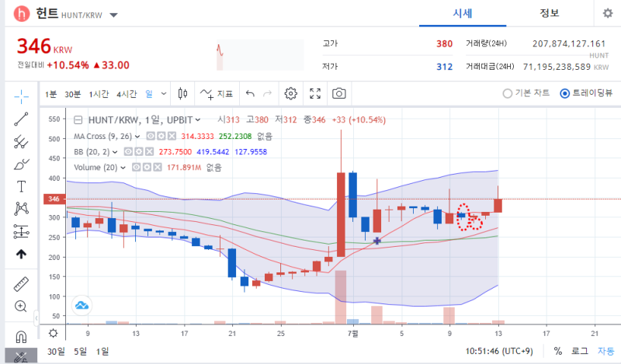The width and height of the screenshot is (621, 364).
Task: Switch to the 정보 tab
Action: (x=550, y=13)
